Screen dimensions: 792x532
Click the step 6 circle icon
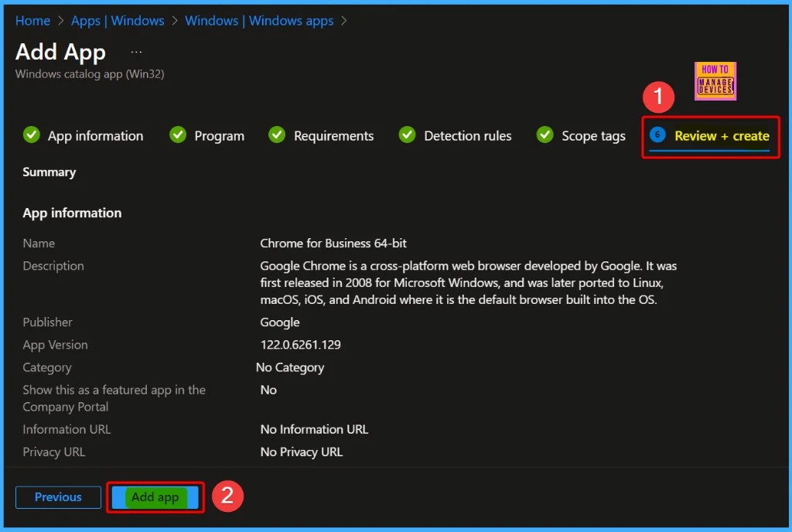[x=657, y=135]
